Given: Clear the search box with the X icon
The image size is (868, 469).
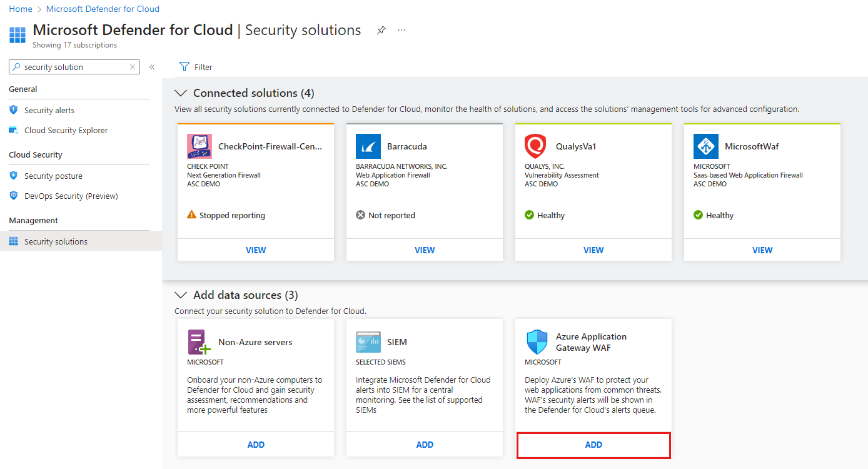Looking at the screenshot, I should click(x=133, y=67).
